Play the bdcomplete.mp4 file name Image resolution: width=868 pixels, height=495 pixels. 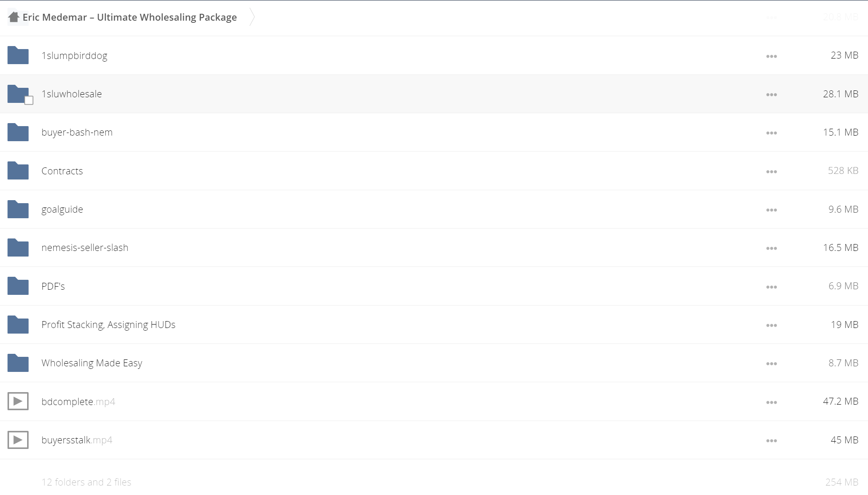[x=78, y=402]
